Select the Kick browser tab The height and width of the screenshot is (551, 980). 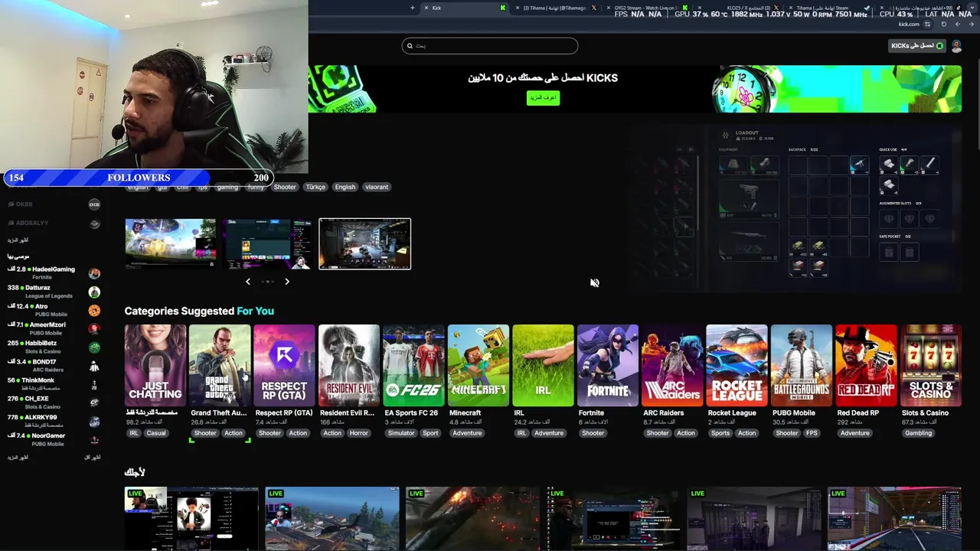465,8
